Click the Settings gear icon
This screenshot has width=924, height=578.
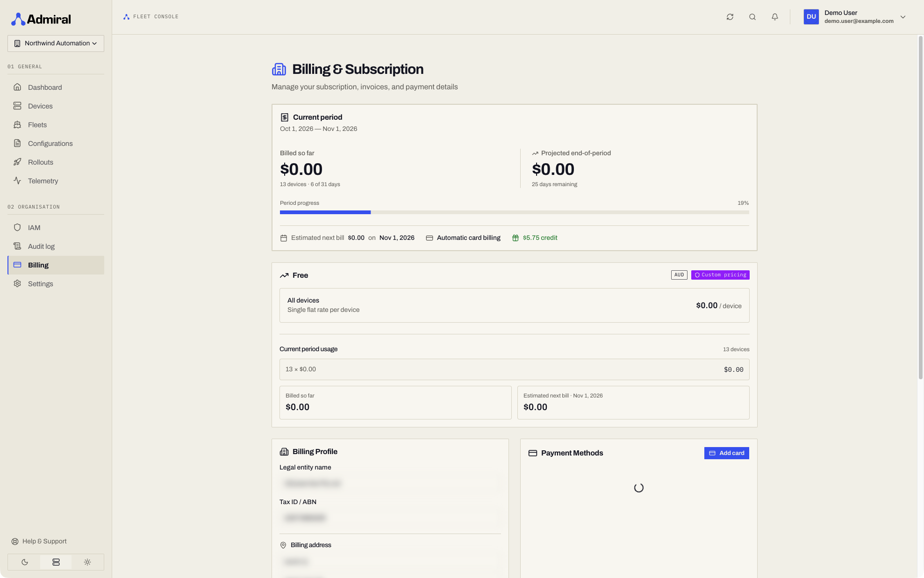tap(17, 284)
